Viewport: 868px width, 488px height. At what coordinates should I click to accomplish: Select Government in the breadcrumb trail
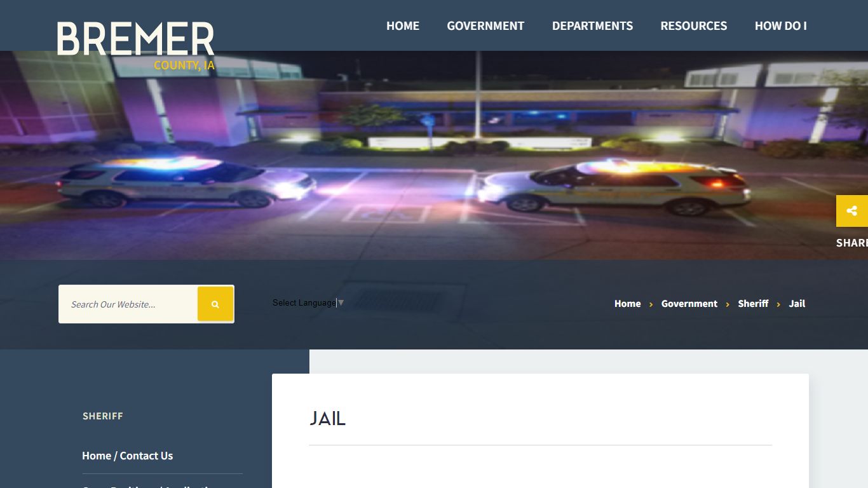pos(689,304)
